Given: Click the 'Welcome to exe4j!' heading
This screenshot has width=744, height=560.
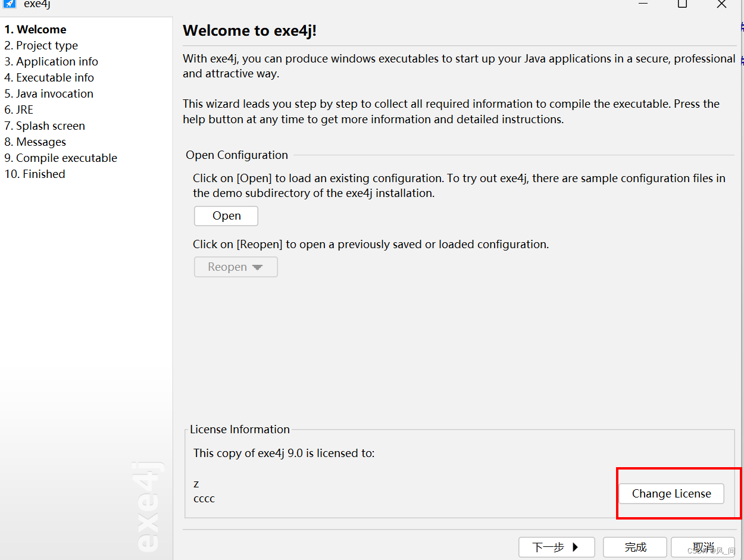Looking at the screenshot, I should click(x=249, y=31).
